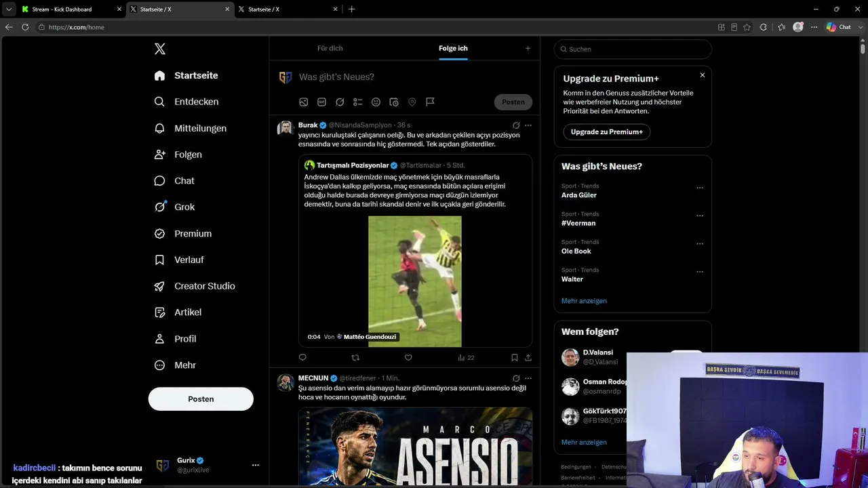The width and height of the screenshot is (868, 488).
Task: Open the Folgen page in sidebar
Action: 178,155
